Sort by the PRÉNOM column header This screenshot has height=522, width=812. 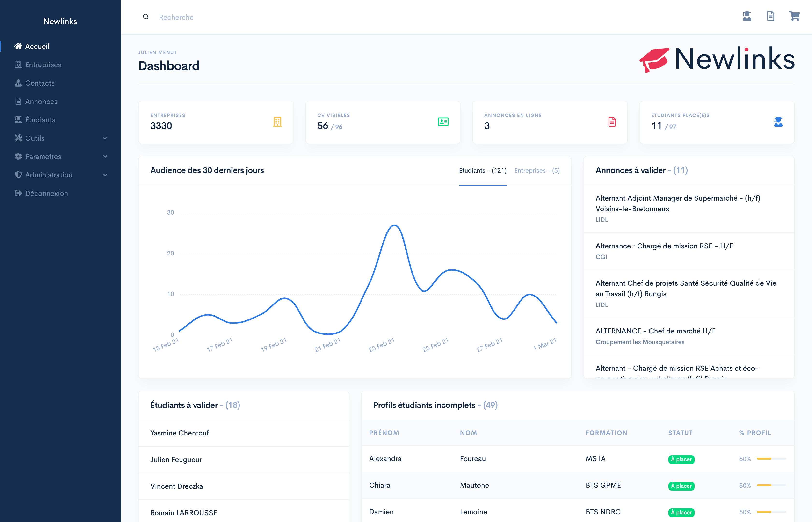coord(384,433)
